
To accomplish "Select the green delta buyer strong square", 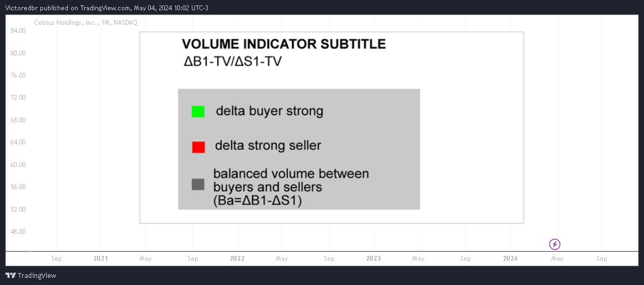I will [198, 112].
